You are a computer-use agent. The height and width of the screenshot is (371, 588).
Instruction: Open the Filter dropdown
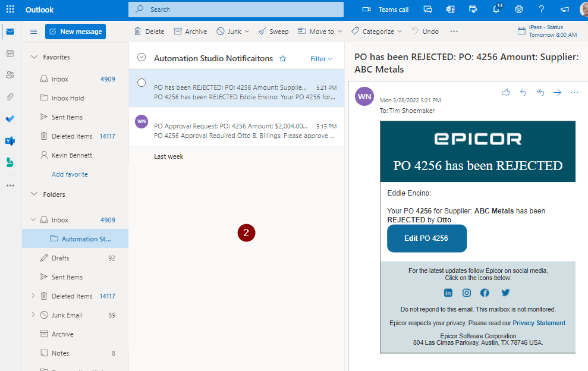click(x=322, y=59)
